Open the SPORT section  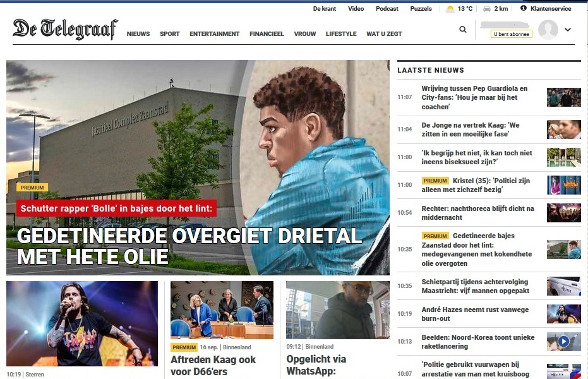click(169, 33)
